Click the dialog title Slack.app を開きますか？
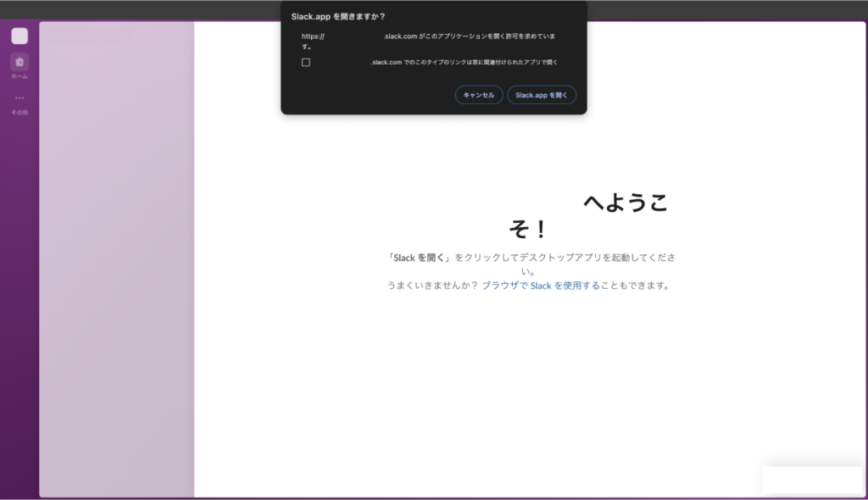The image size is (868, 500). point(338,16)
